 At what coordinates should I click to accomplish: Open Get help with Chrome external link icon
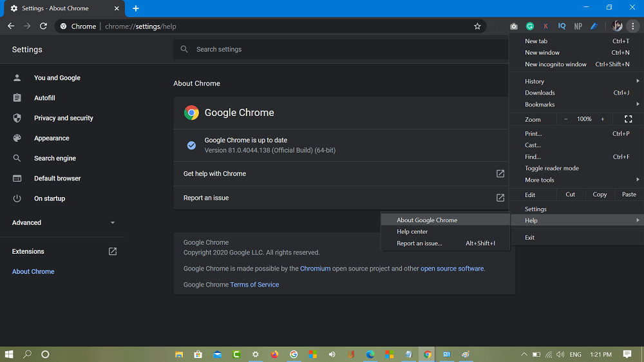[x=500, y=173]
